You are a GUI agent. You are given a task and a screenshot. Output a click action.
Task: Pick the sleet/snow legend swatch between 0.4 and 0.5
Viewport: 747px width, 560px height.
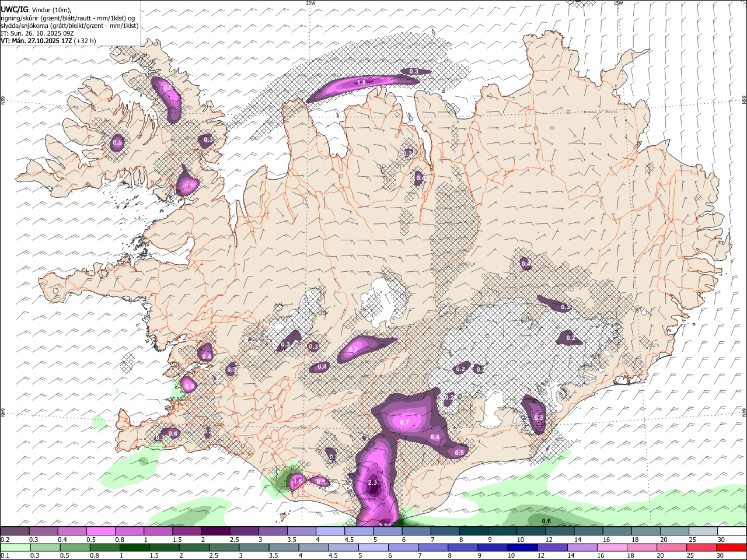(72, 531)
